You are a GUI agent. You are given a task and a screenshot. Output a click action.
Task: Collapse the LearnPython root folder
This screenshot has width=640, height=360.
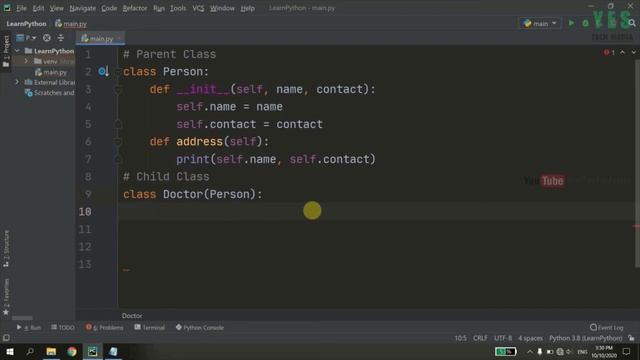17,51
